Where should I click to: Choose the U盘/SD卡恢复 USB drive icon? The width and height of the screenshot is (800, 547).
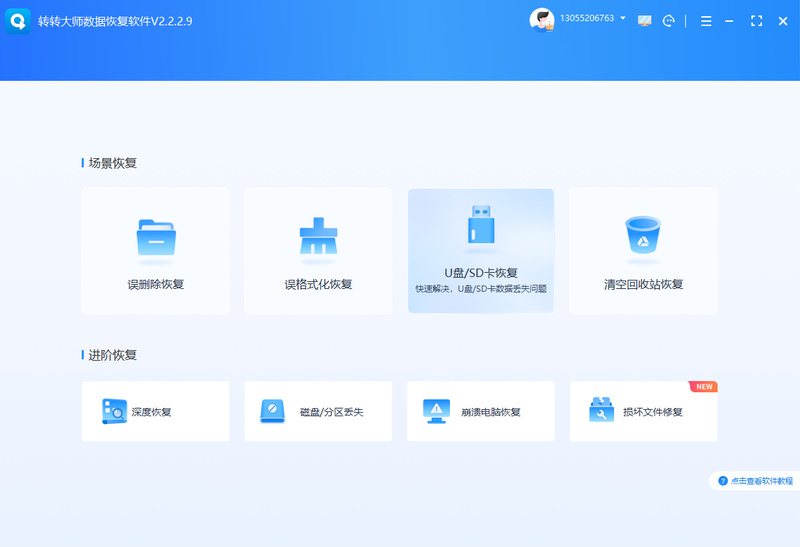(x=481, y=224)
